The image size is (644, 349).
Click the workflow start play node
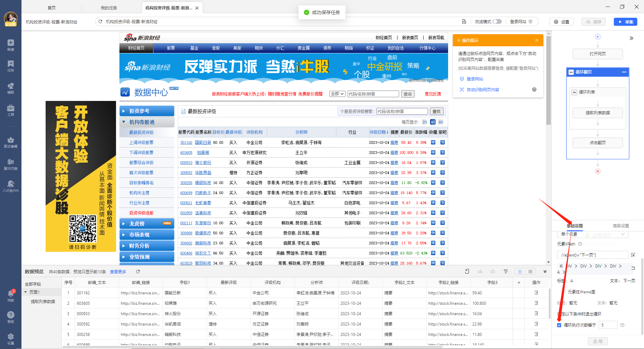click(598, 37)
